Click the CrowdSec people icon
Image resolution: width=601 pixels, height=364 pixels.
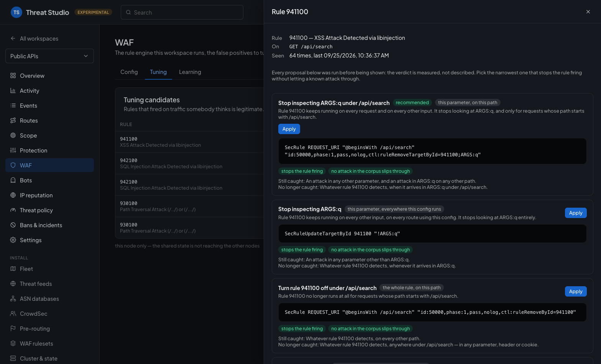point(13,314)
